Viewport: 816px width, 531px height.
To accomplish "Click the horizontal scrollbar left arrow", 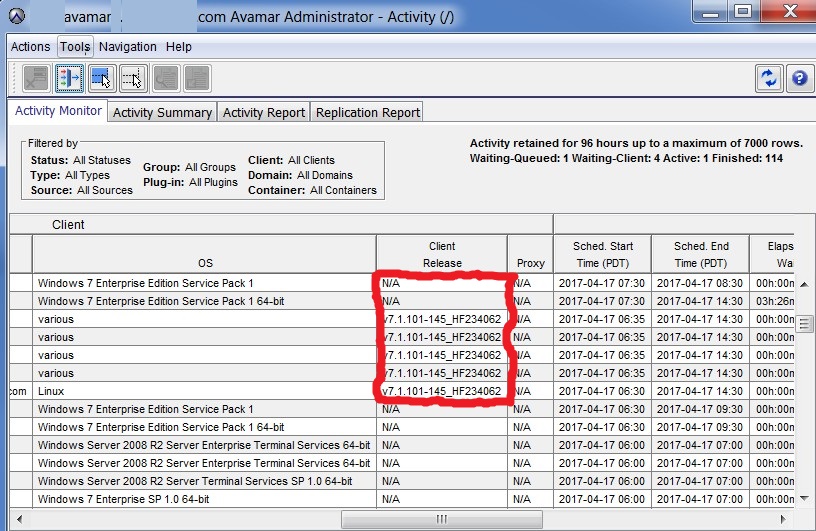I will pos(19,519).
